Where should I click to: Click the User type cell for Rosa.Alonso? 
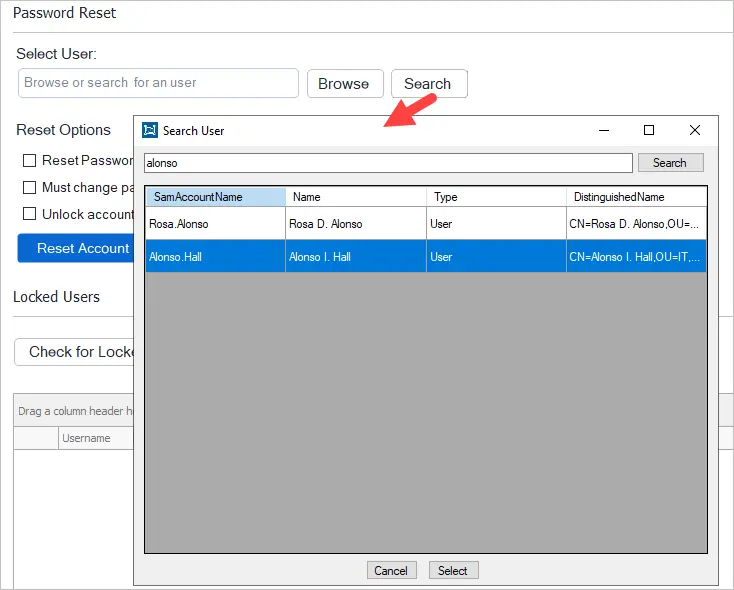tap(496, 224)
